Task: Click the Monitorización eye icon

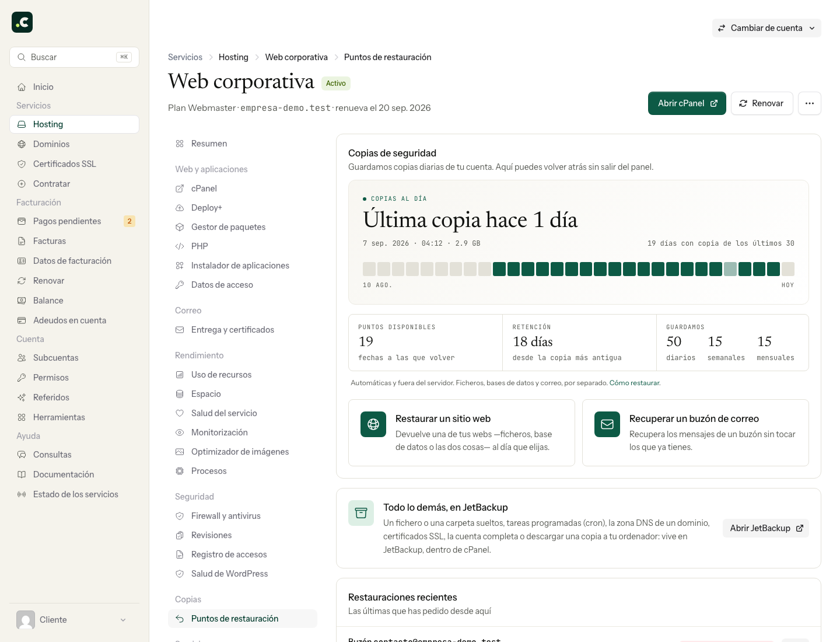Action: click(x=180, y=432)
